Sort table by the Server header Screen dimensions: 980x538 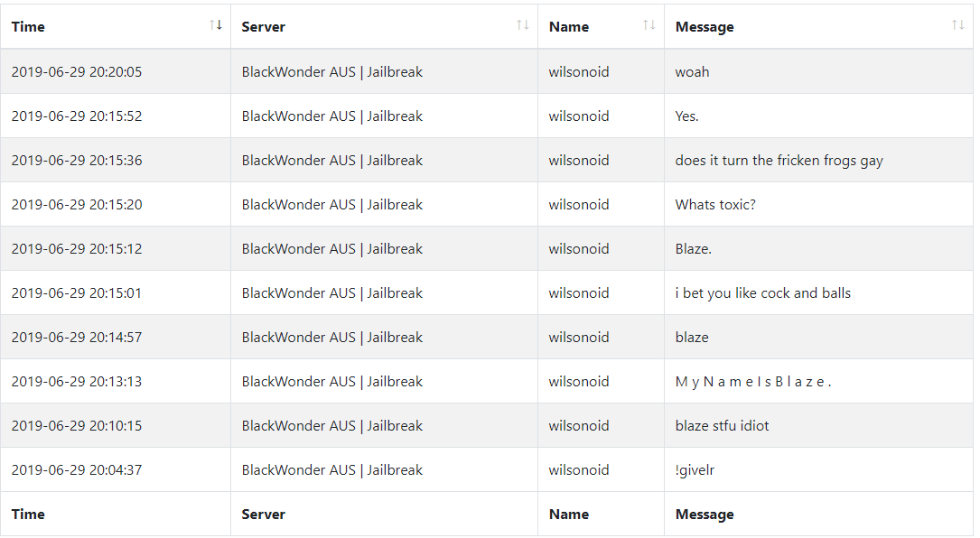tap(385, 26)
